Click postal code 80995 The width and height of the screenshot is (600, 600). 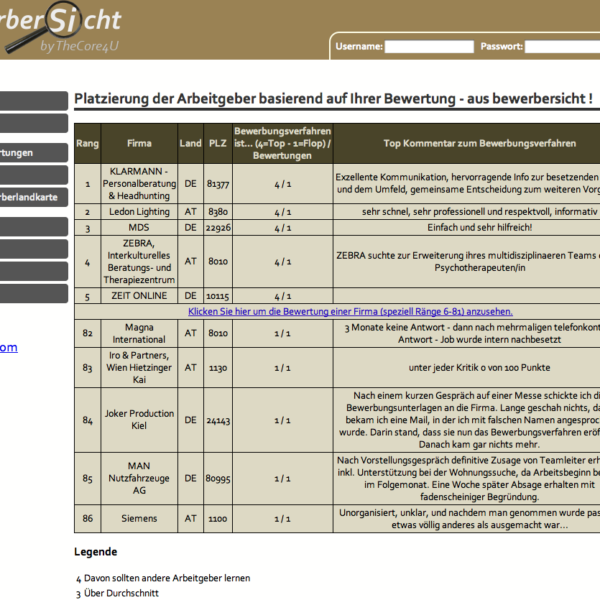pos(218,479)
